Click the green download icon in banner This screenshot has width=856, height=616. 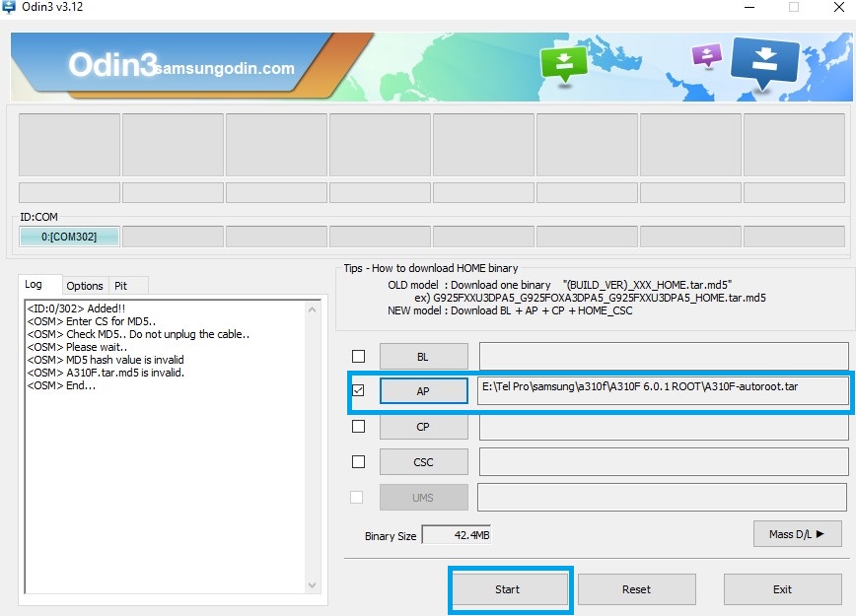coord(564,64)
